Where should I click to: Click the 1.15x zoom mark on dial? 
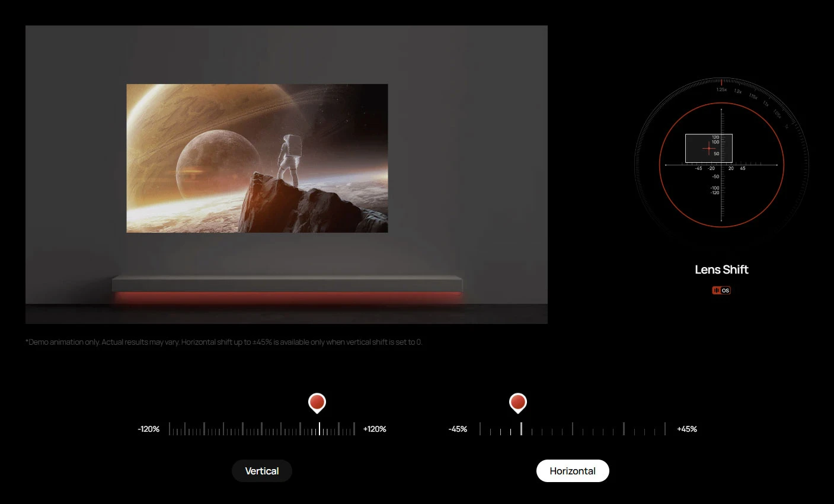click(753, 96)
